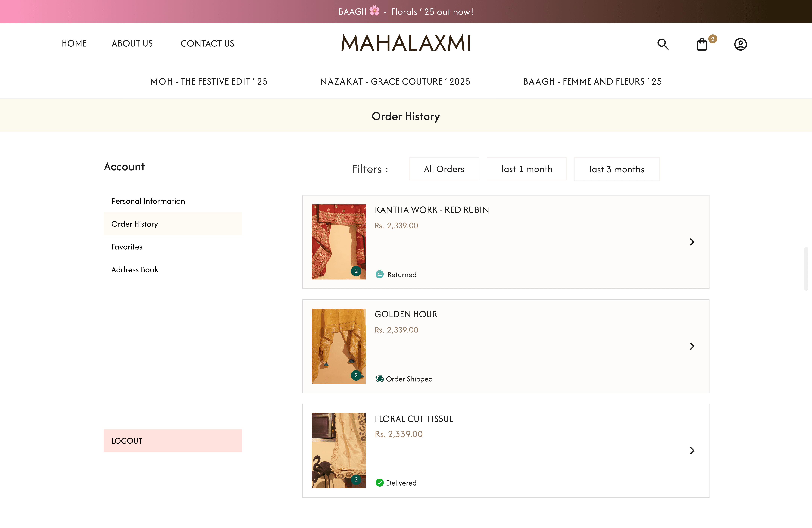The width and height of the screenshot is (812, 528).
Task: Click the cart count badge showing 2
Action: pyautogui.click(x=712, y=39)
